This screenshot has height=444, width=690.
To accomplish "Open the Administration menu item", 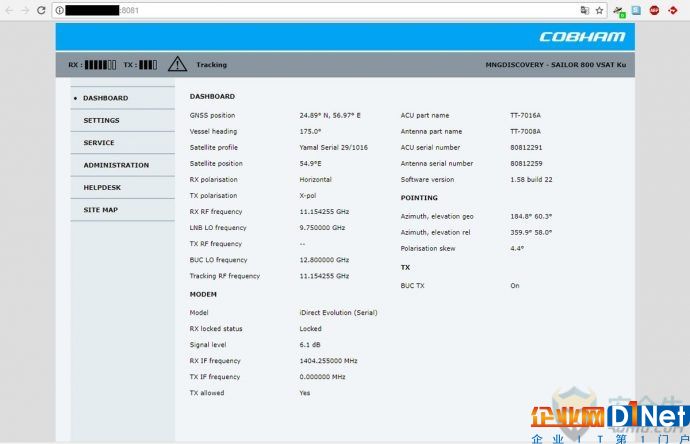I will point(122,165).
